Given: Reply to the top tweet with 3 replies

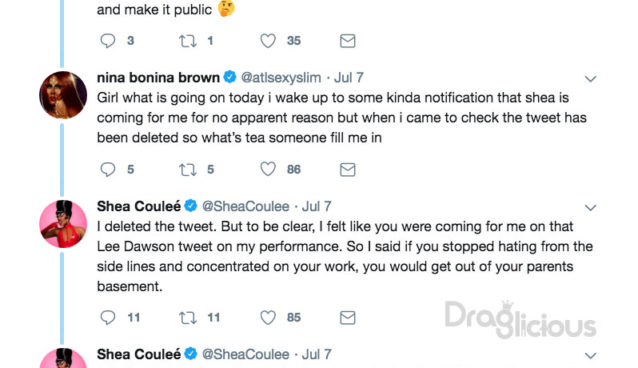Looking at the screenshot, I should click(108, 41).
